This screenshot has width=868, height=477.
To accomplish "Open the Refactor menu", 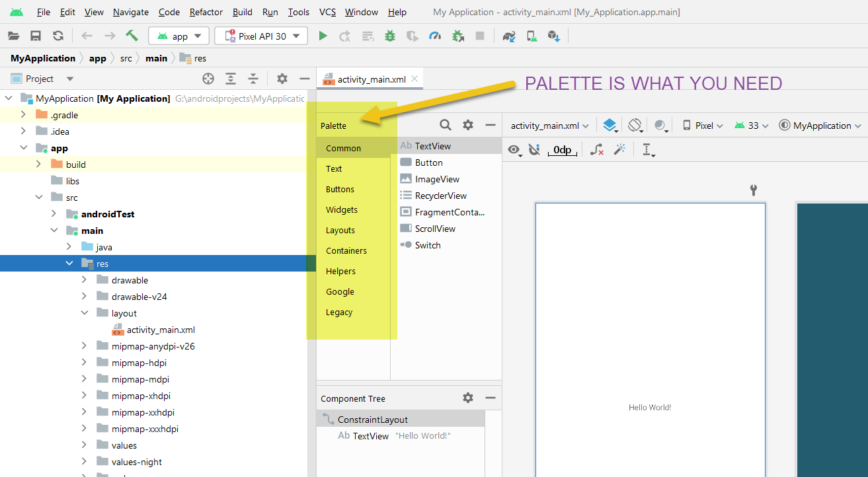I will tap(206, 12).
